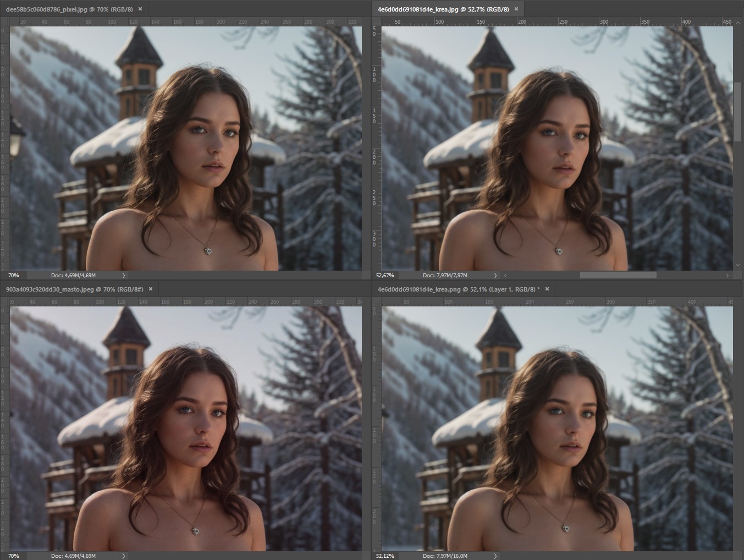Click the Doc: 4,69M/4,69M info in pixel.jpg window
This screenshot has width=744, height=560.
pyautogui.click(x=73, y=275)
